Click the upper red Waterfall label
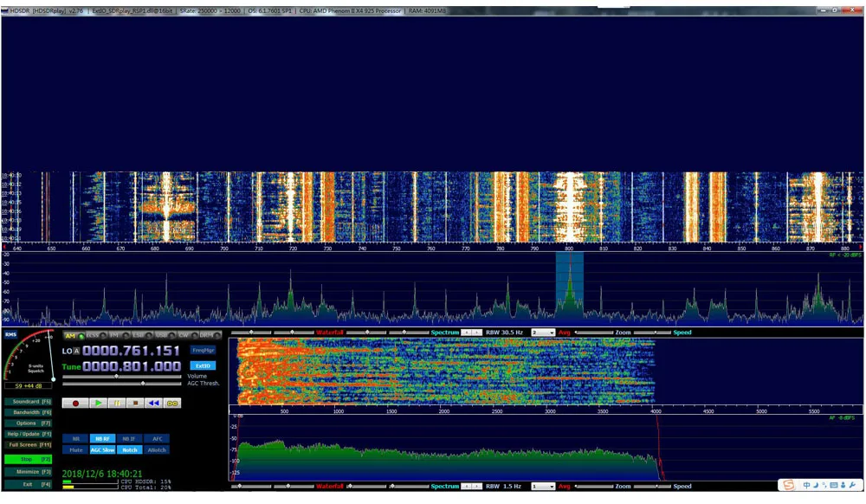This screenshot has width=866, height=504. [x=330, y=333]
